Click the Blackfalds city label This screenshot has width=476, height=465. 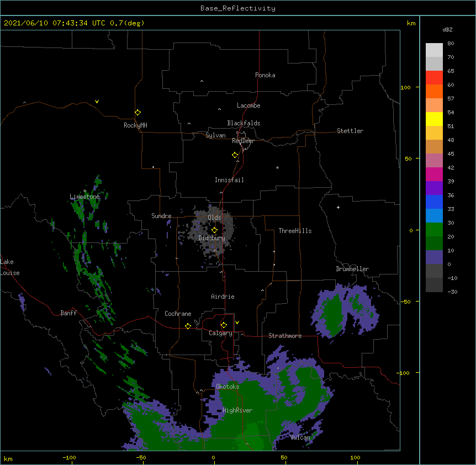click(244, 123)
